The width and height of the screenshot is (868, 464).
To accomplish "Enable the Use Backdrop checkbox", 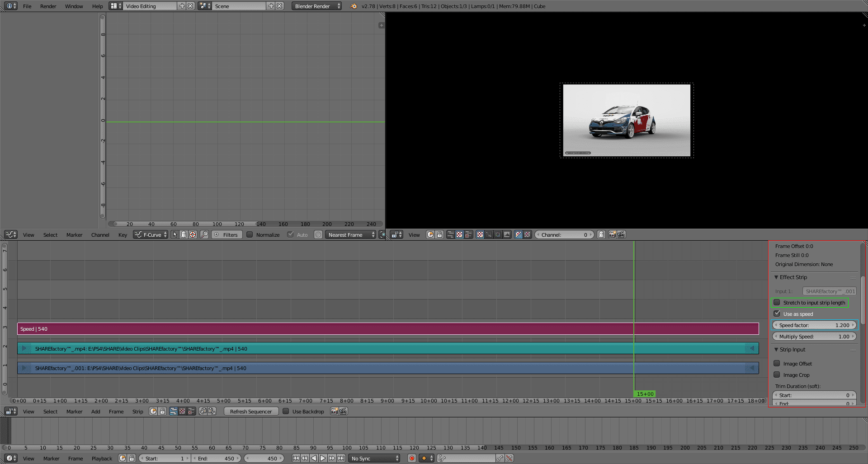I will 286,411.
